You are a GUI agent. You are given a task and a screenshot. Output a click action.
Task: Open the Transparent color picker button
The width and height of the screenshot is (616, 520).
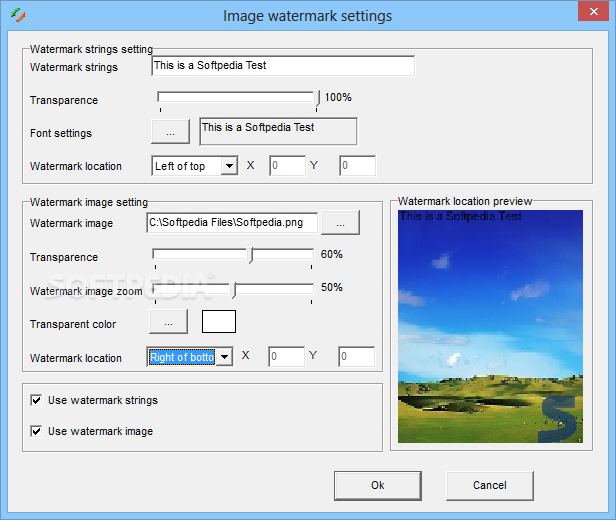168,322
